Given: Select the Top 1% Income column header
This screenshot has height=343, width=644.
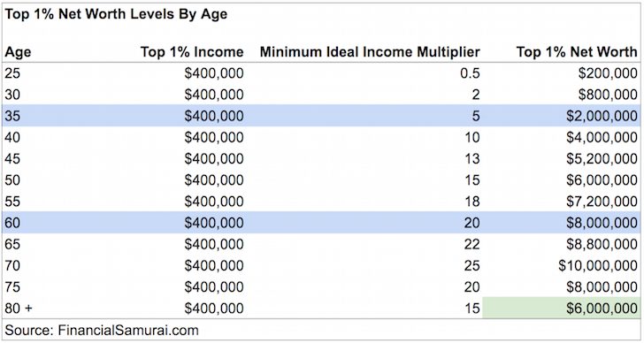Looking at the screenshot, I should [x=192, y=52].
